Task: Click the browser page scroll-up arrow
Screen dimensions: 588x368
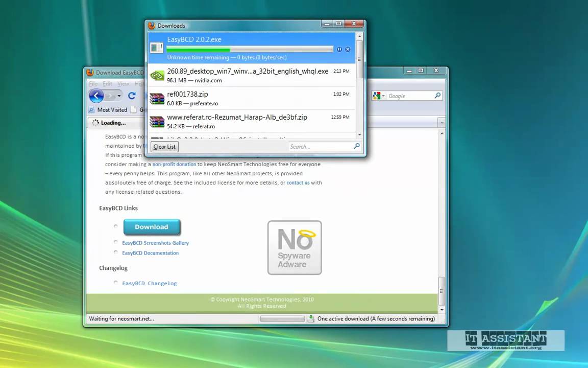Action: pos(442,134)
